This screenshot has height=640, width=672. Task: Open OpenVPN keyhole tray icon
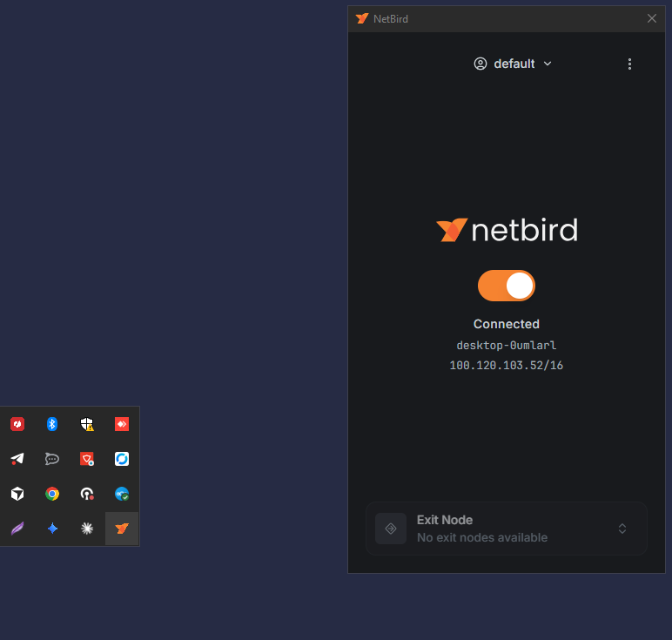tap(87, 494)
